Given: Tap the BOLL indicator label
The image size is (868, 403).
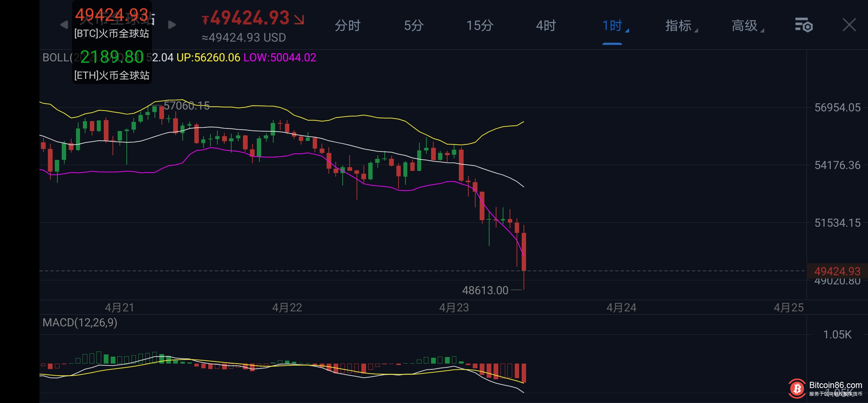Looking at the screenshot, I should 56,58.
